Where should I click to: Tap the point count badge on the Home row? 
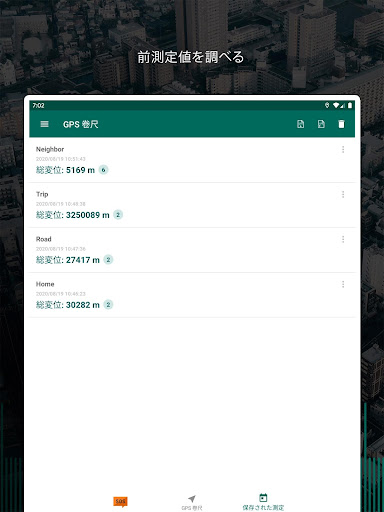[108, 305]
